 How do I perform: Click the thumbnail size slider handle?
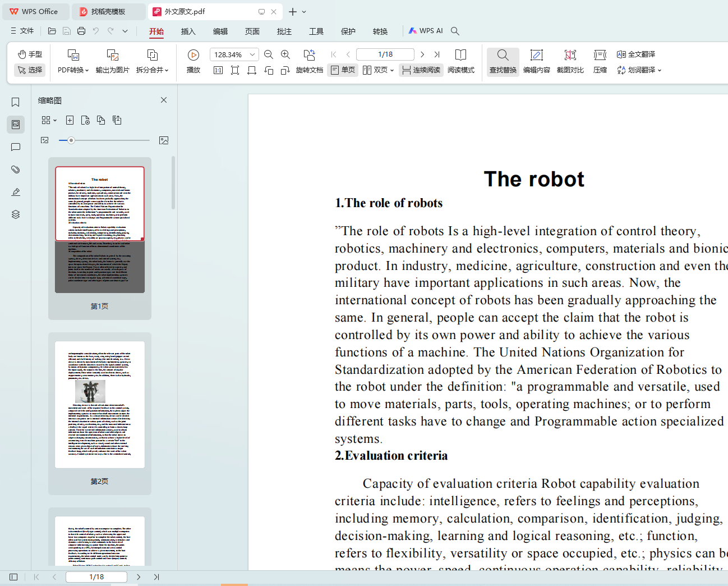(x=71, y=140)
